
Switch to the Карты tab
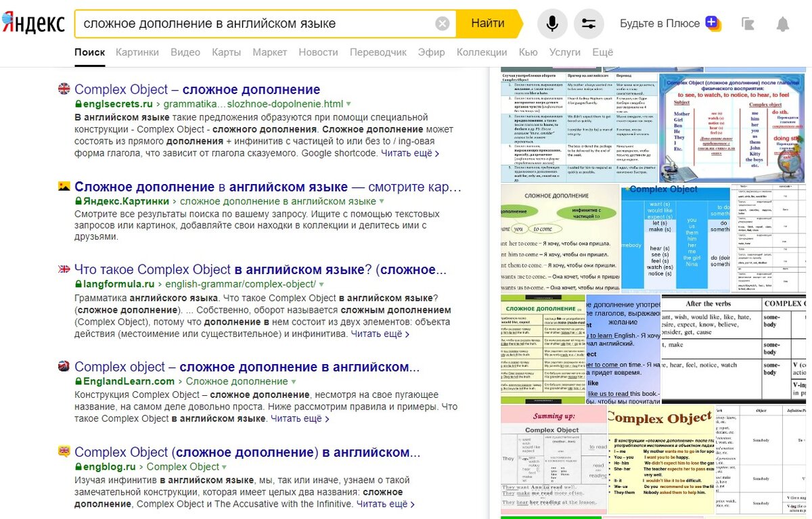(226, 52)
